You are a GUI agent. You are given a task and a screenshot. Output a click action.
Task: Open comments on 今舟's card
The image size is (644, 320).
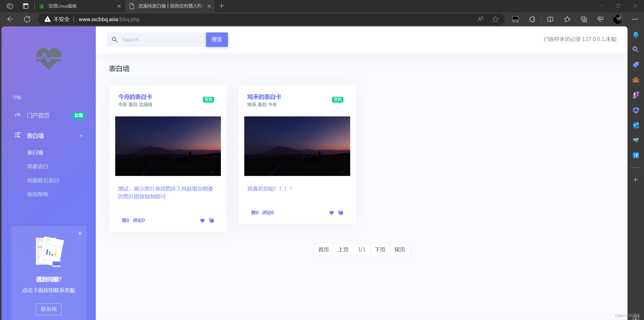[212, 220]
